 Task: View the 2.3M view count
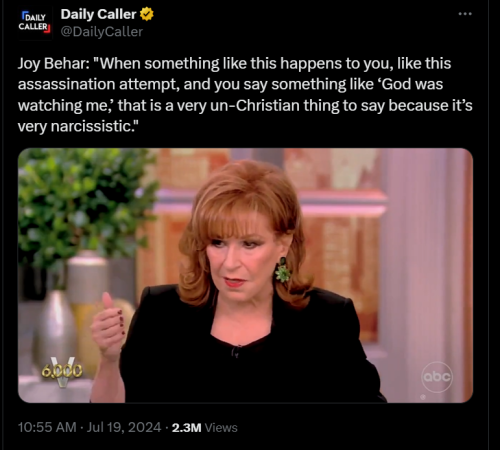(x=187, y=428)
